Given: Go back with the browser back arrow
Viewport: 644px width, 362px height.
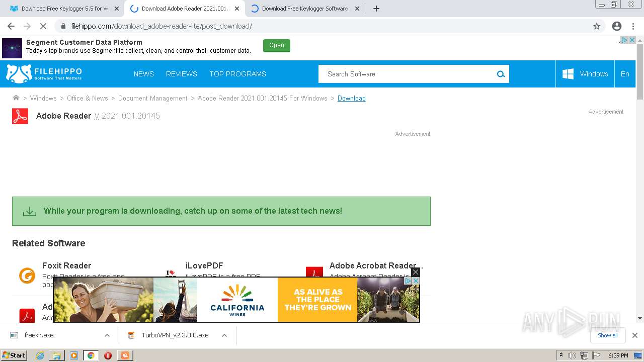Looking at the screenshot, I should click(x=11, y=26).
